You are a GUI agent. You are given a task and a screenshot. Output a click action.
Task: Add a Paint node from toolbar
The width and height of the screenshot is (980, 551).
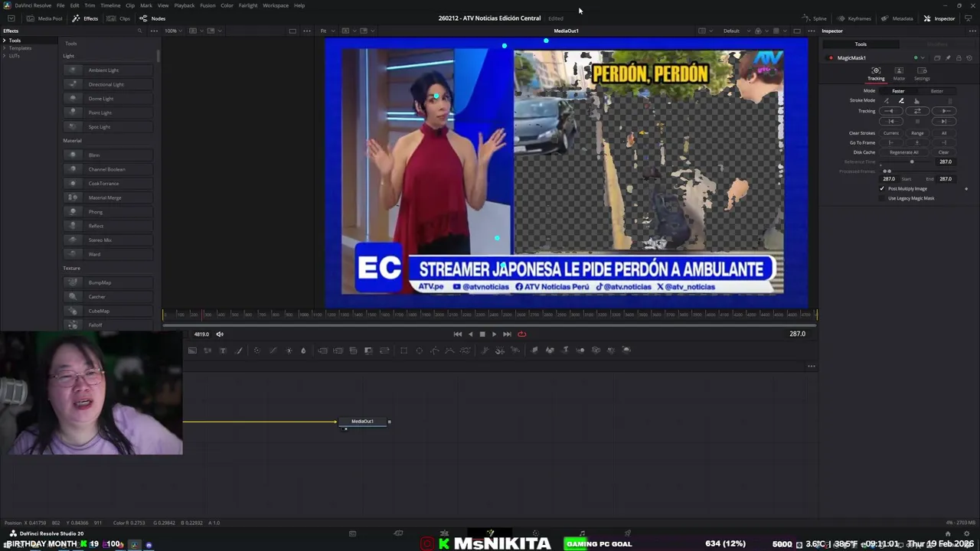[238, 350]
